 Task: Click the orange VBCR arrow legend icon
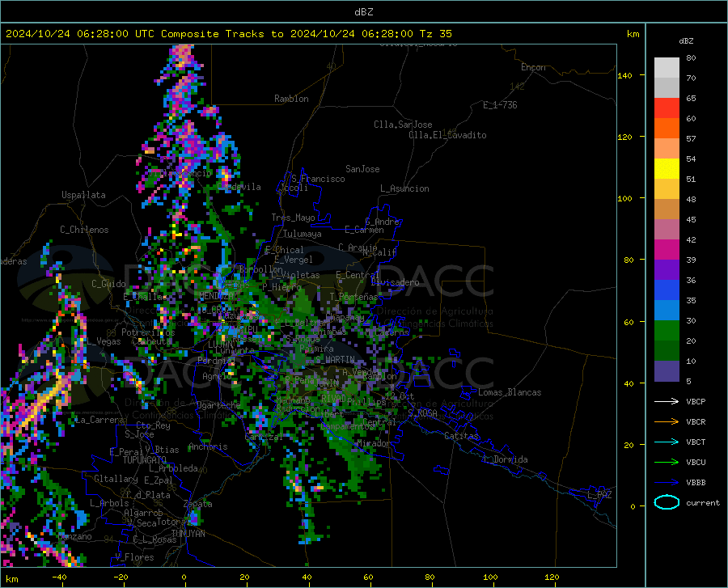(667, 421)
